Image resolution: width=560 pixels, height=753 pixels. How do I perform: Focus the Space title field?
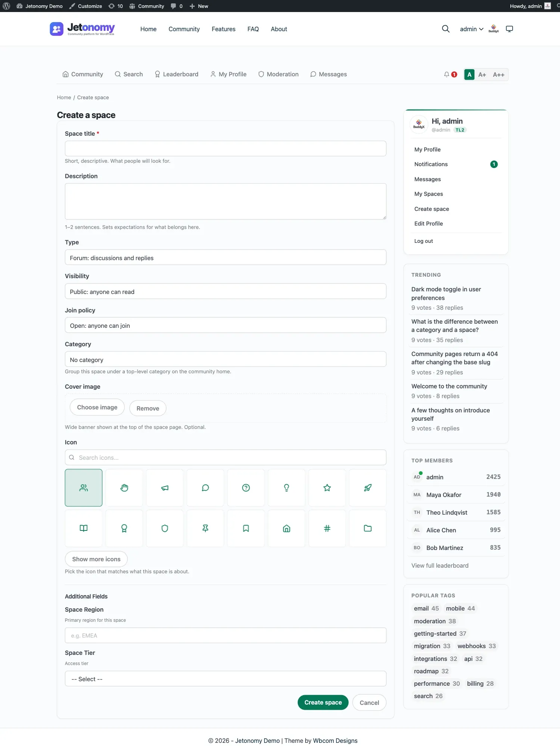226,148
